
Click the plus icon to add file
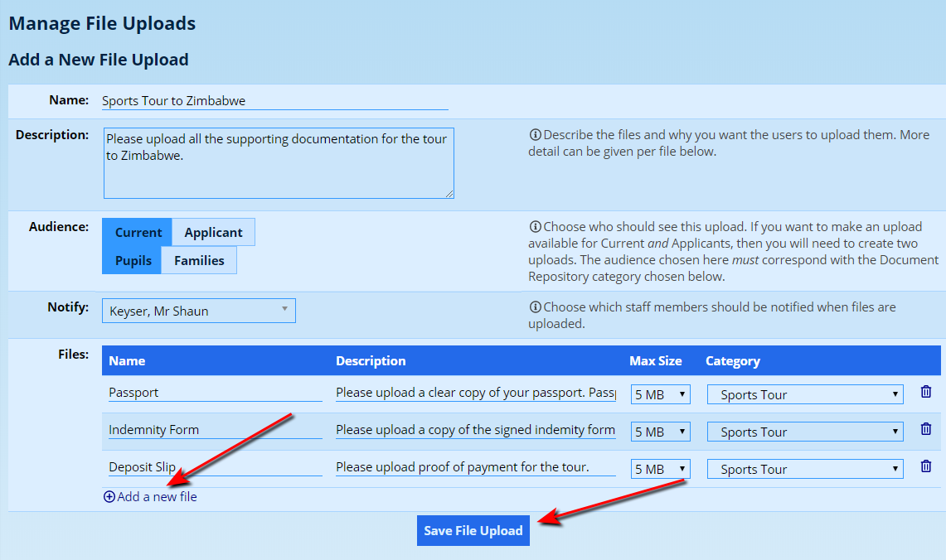(109, 497)
